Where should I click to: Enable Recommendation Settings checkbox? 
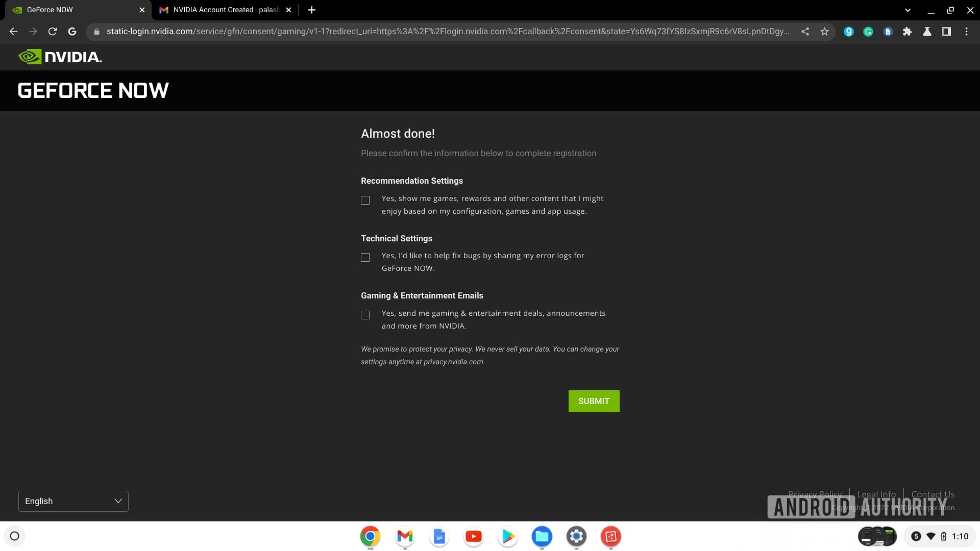pyautogui.click(x=365, y=201)
